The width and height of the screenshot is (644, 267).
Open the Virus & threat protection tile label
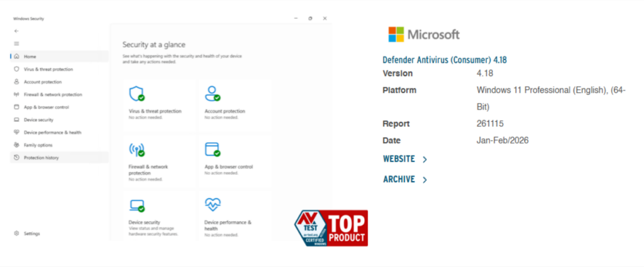(x=155, y=111)
